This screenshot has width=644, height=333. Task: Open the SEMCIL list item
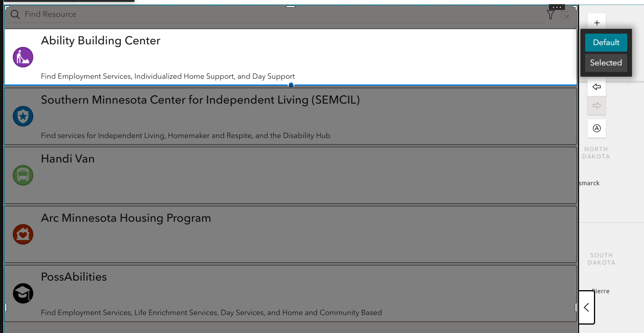[290, 116]
